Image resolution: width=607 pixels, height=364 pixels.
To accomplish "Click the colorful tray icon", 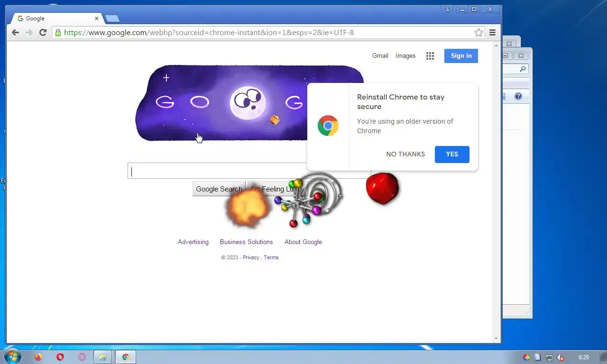I will pyautogui.click(x=526, y=357).
